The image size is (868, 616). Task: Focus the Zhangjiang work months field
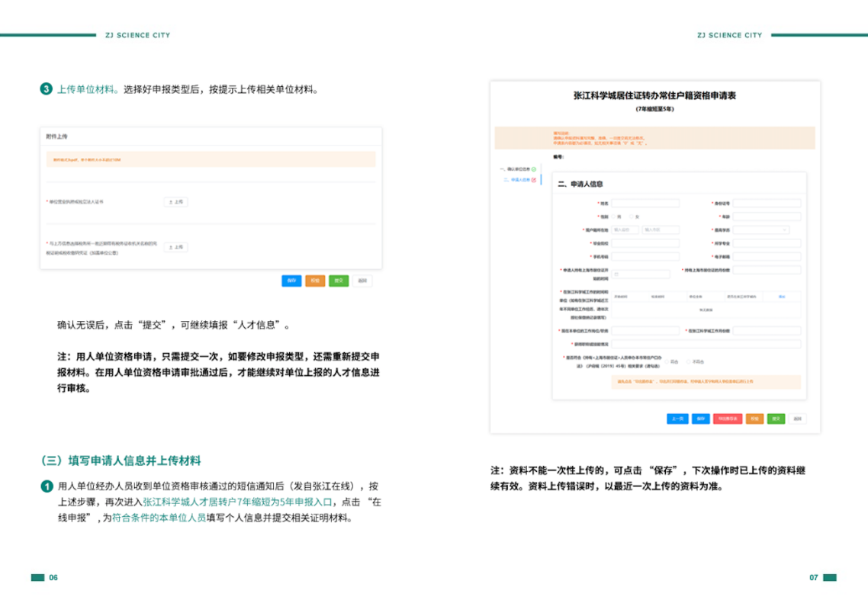(767, 330)
